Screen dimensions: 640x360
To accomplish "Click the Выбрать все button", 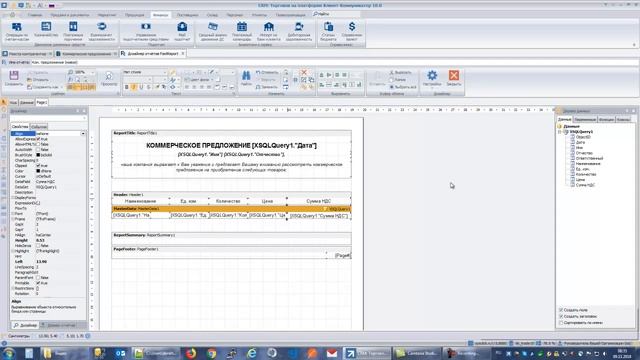I will pos(403,87).
